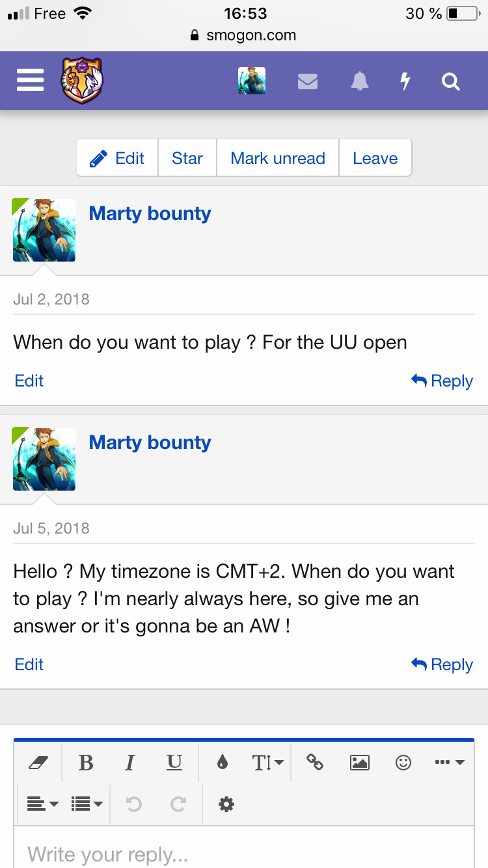Select Mark unread in conversation actions
Screen dimensions: 488x868
pos(278,158)
